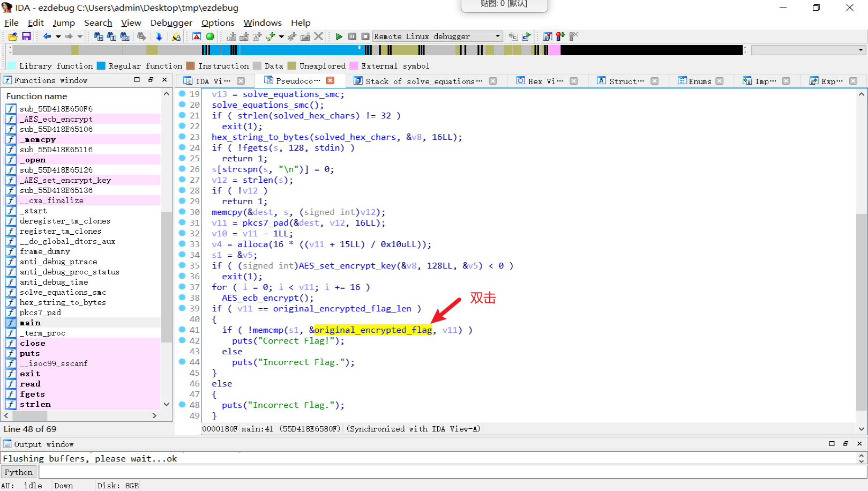Click original_encrypted_flag identifier on line 41
868x491 pixels.
coord(373,330)
